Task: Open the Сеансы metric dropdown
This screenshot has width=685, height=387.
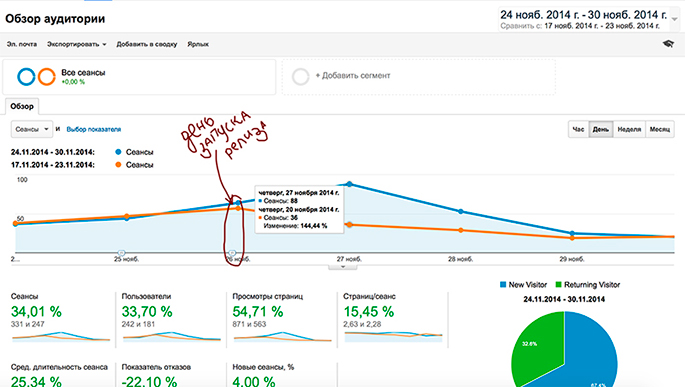Action: (x=32, y=129)
